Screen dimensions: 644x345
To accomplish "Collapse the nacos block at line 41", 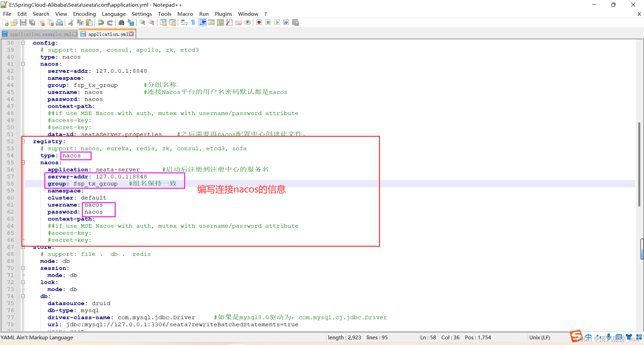I will [x=23, y=64].
